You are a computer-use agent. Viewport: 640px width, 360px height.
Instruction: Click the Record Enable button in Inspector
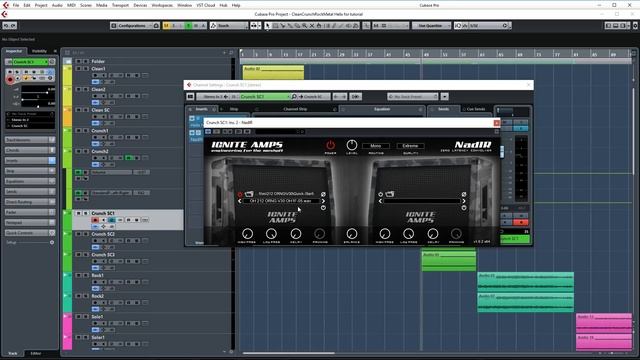(x=10, y=80)
